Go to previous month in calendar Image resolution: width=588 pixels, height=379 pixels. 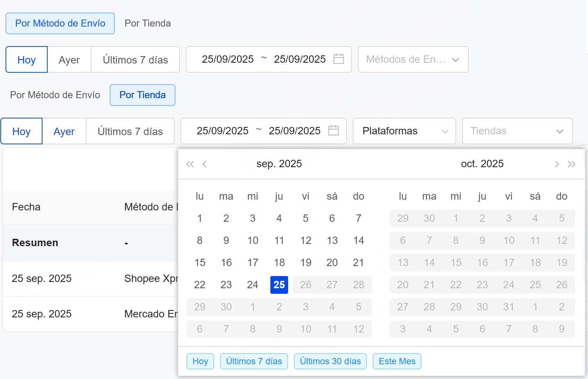[x=205, y=164]
